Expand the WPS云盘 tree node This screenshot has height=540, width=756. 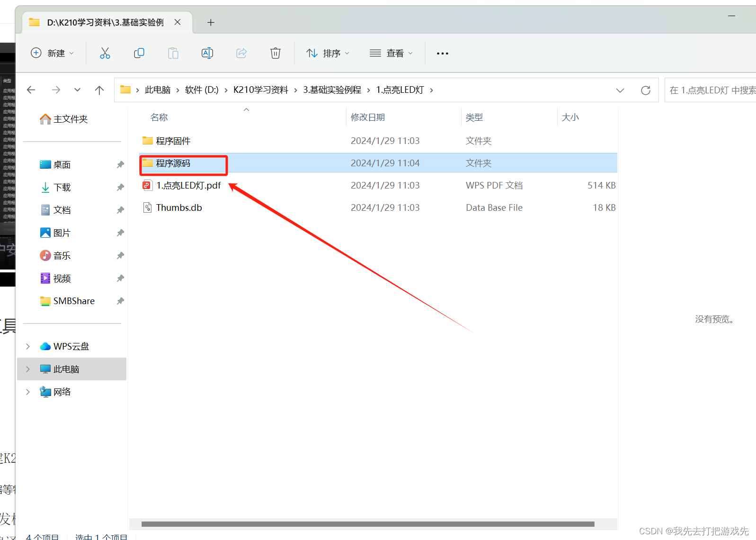click(28, 346)
